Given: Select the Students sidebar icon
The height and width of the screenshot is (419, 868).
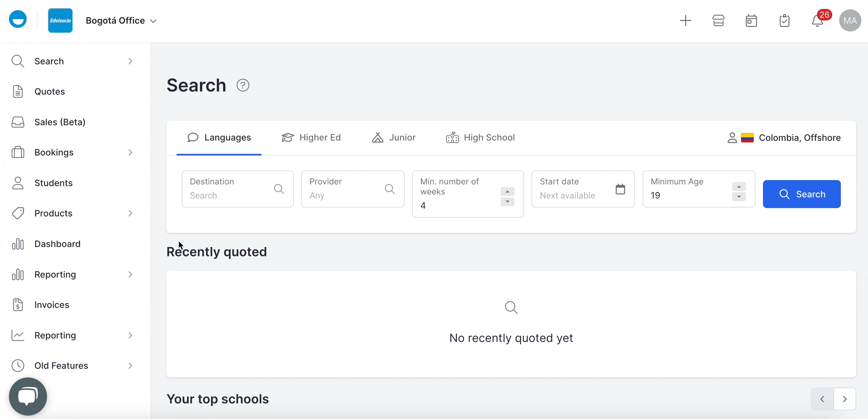Looking at the screenshot, I should tap(18, 183).
